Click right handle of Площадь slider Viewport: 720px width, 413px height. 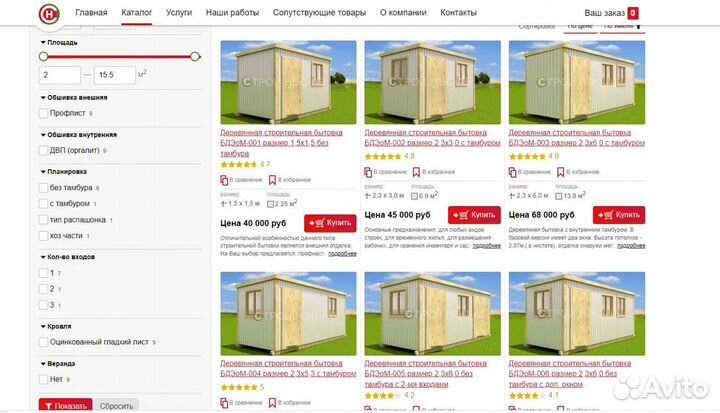tap(195, 57)
